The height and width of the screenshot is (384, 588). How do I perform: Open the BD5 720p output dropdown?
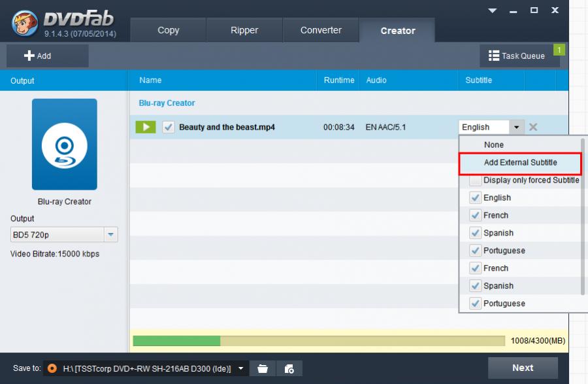click(x=110, y=235)
